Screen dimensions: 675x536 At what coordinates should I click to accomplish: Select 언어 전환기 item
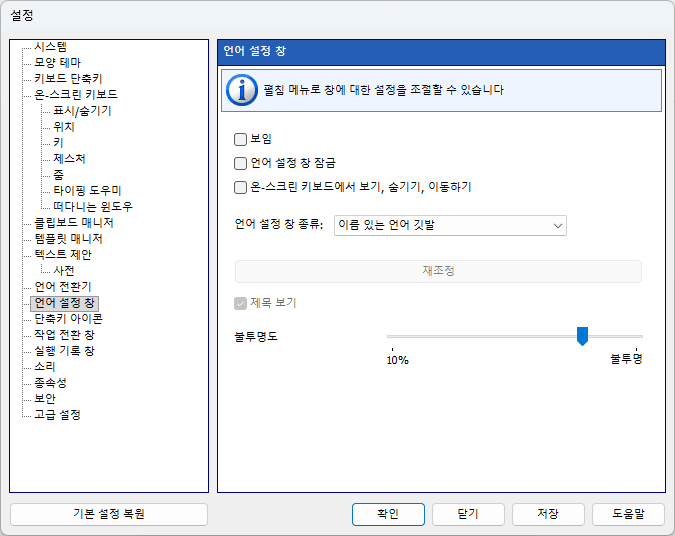pyautogui.click(x=63, y=287)
